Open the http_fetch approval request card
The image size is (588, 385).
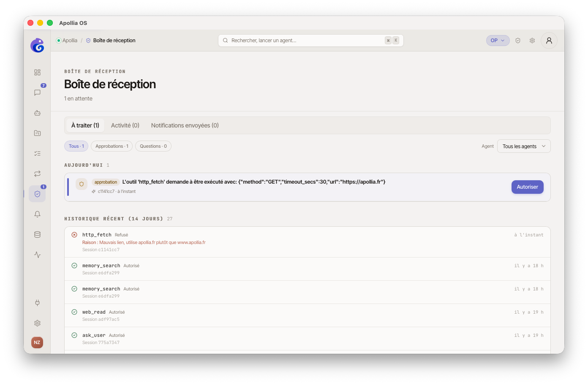coord(308,187)
